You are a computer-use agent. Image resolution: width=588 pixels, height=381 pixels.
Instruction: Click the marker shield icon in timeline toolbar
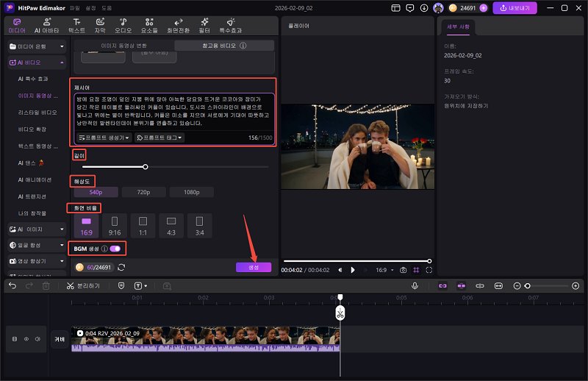(x=121, y=286)
